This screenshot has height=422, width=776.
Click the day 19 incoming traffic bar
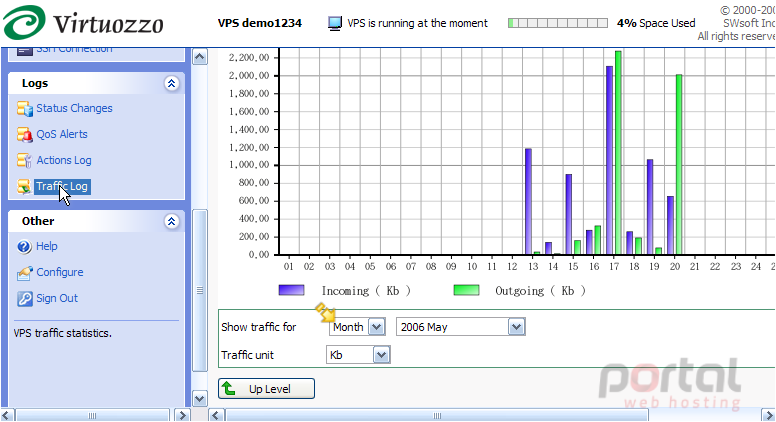[650, 207]
